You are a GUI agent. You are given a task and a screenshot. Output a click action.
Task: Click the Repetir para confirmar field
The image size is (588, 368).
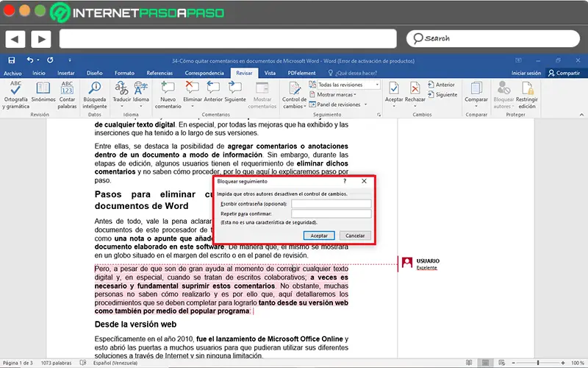coord(331,213)
